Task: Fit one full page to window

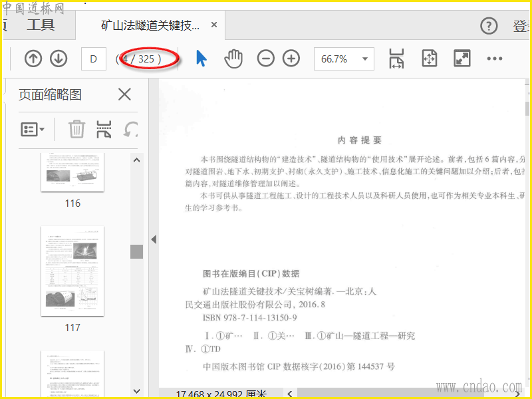Action: pos(429,59)
